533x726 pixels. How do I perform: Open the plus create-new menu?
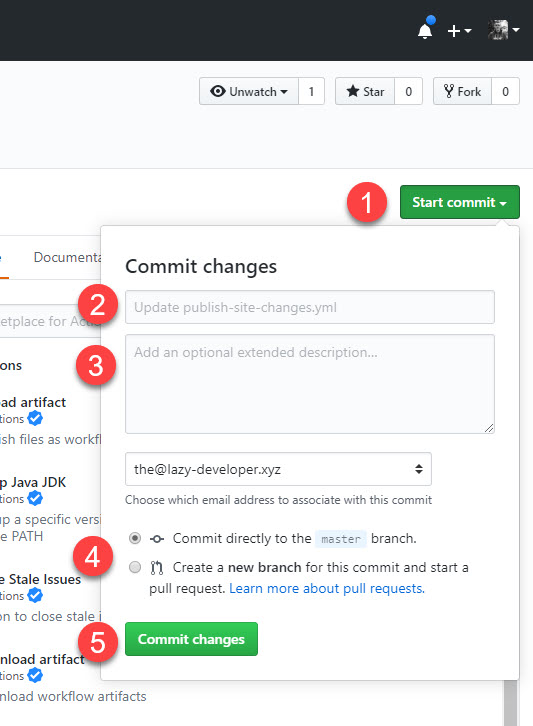point(459,31)
